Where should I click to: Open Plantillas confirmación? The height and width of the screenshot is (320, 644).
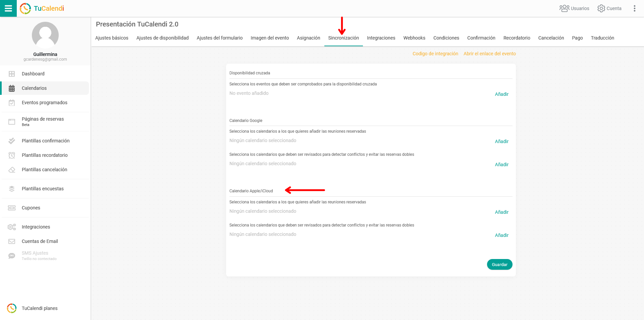[x=45, y=141]
